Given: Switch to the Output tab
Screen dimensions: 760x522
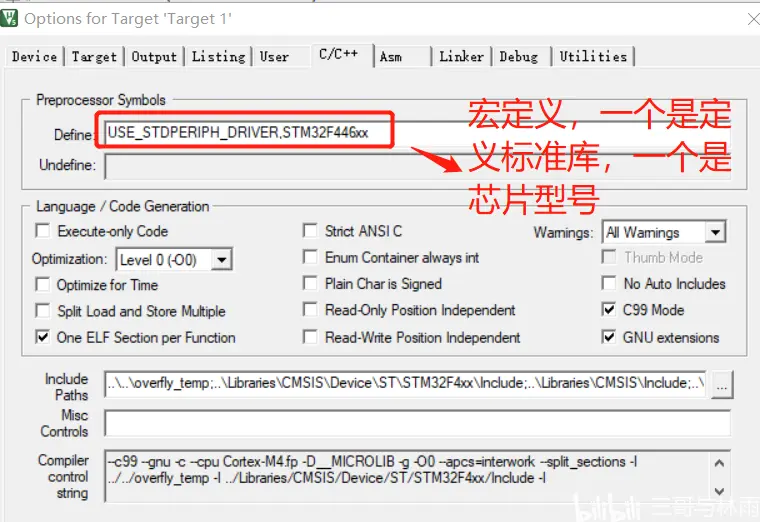Looking at the screenshot, I should [154, 57].
